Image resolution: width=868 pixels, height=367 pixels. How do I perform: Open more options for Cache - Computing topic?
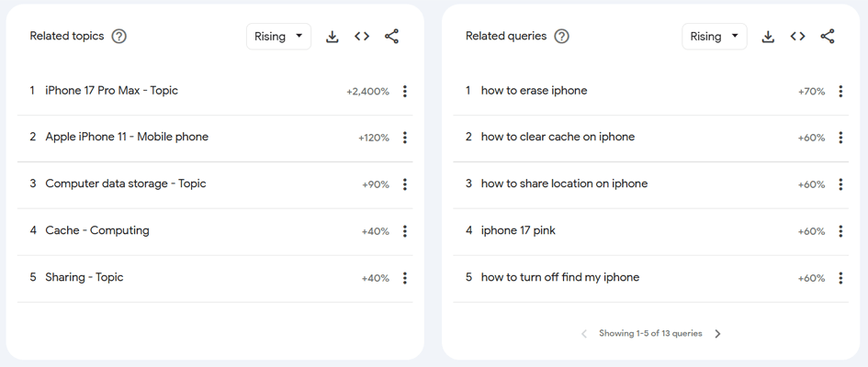pos(405,231)
